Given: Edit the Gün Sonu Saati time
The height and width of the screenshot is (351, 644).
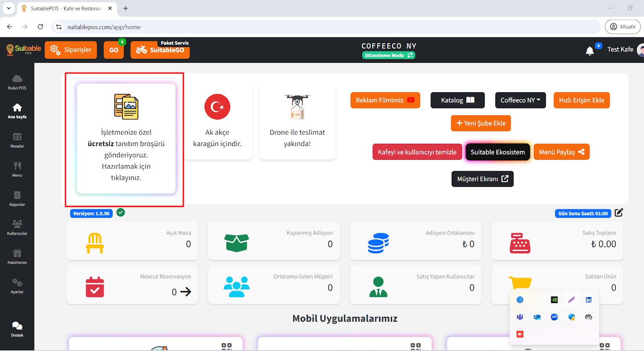Looking at the screenshot, I should click(x=619, y=213).
